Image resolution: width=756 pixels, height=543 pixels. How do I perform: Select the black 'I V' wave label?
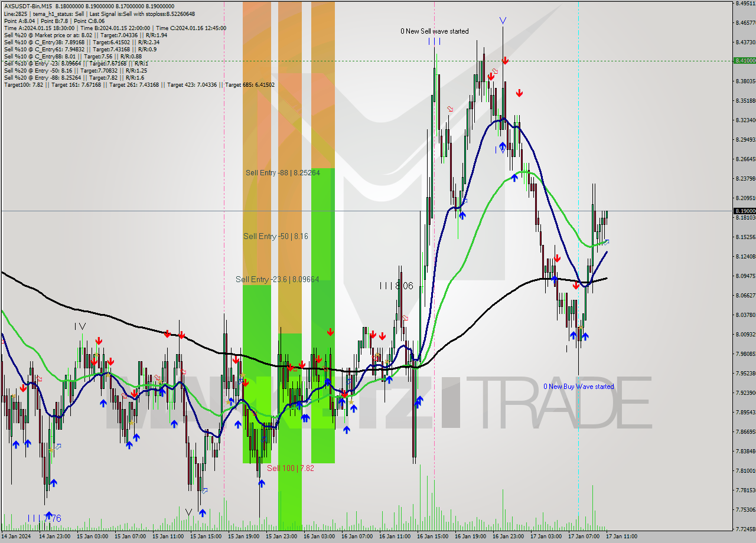80,326
